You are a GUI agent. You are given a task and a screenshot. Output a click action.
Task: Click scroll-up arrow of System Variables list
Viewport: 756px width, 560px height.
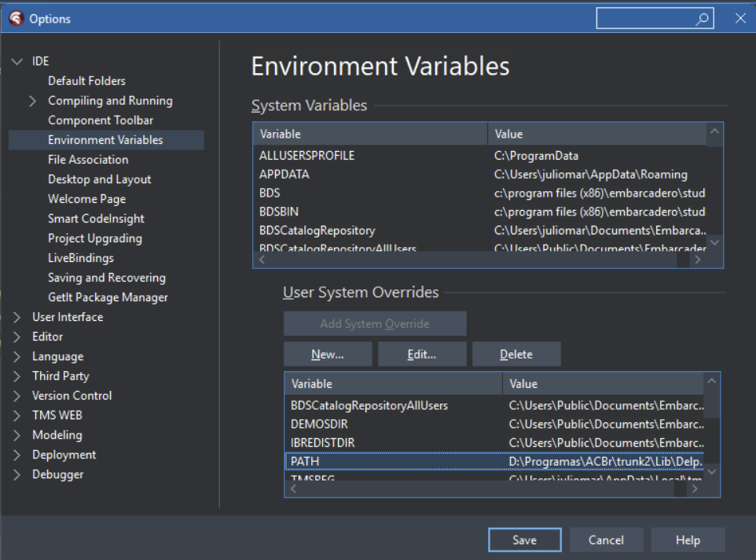coord(714,131)
